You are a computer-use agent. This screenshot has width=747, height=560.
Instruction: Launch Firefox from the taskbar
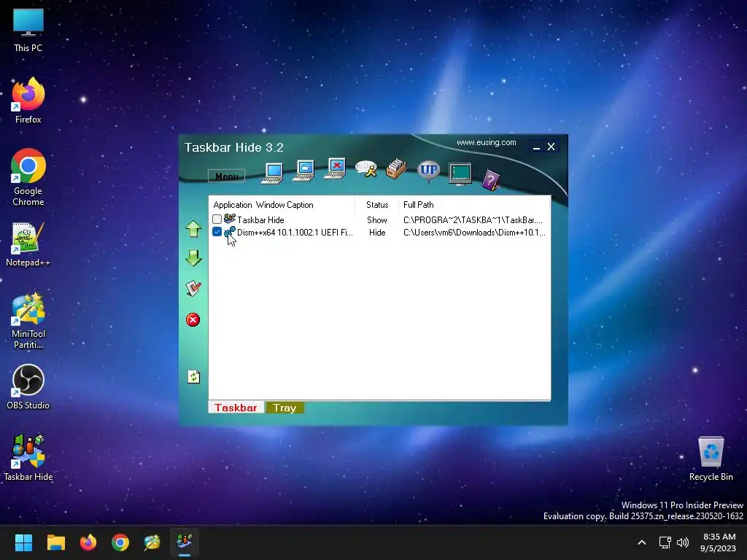[x=88, y=542]
